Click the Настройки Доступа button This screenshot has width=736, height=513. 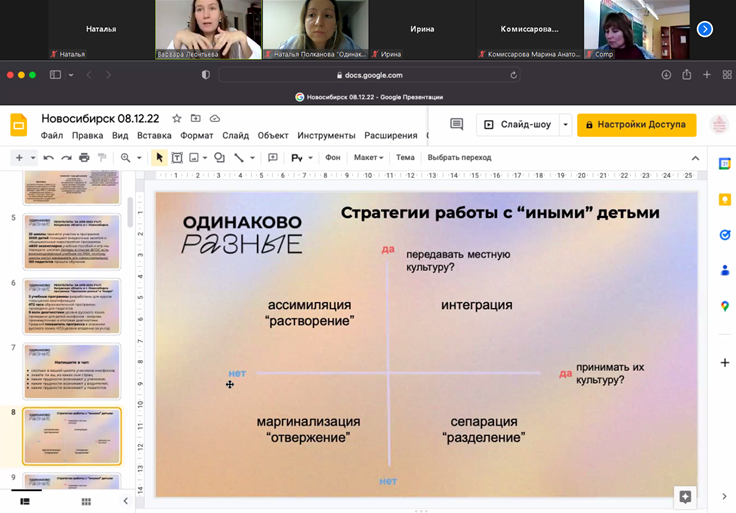tap(637, 125)
